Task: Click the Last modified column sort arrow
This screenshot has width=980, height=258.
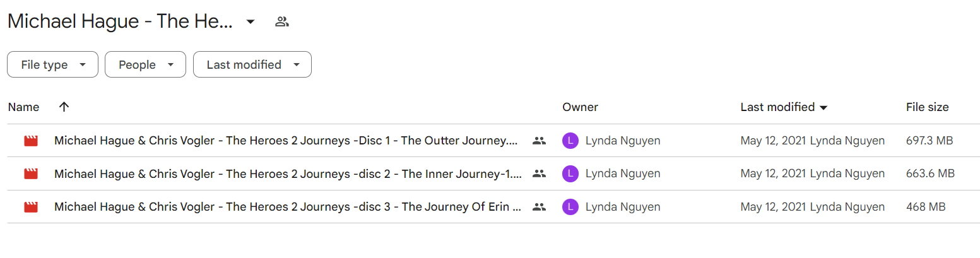Action: 823,108
